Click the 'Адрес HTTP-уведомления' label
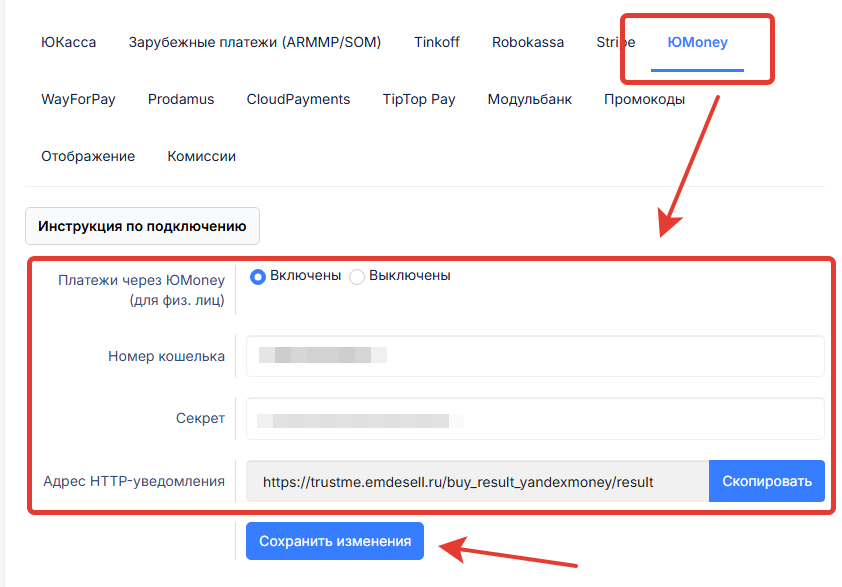Screen dimensions: 842x587 pyautogui.click(x=134, y=481)
